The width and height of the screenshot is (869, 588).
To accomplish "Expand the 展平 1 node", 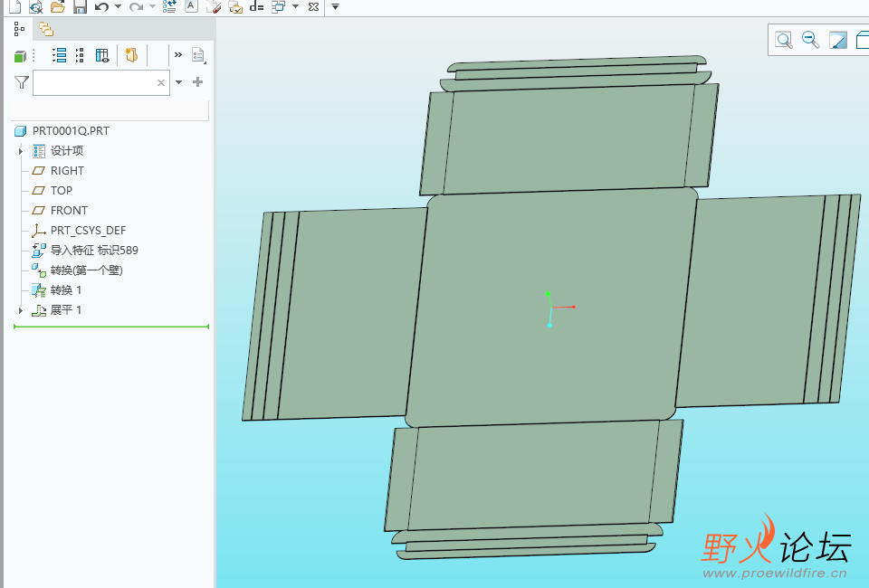I will click(21, 310).
